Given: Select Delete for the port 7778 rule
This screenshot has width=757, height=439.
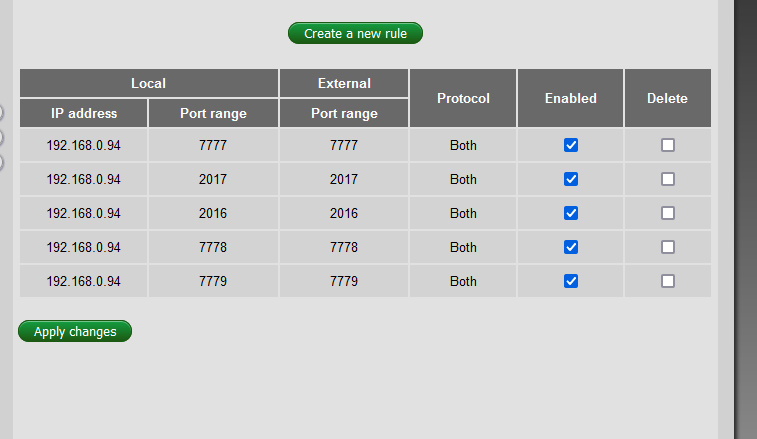Looking at the screenshot, I should (668, 247).
